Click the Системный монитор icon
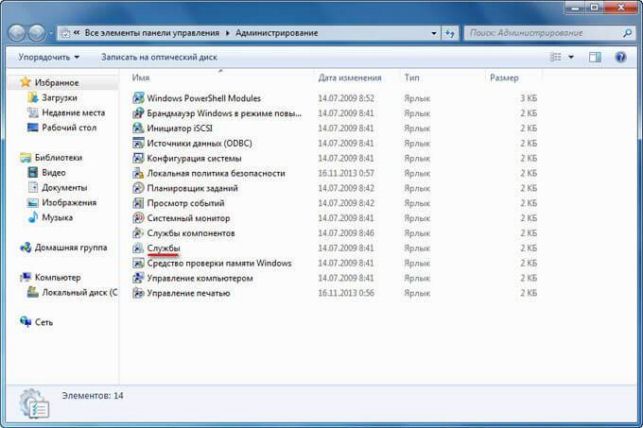This screenshot has width=643, height=428. pos(138,218)
